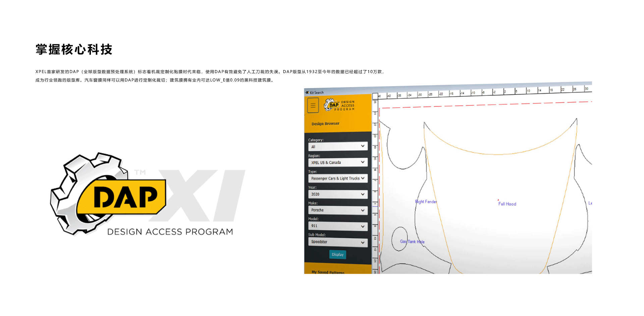Open the Make dropdown showing Porsche

338,210
